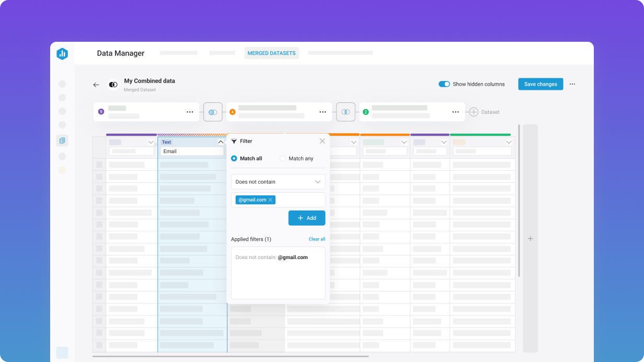Click the purple color bar above the first column
The width and height of the screenshot is (644, 362).
pos(131,134)
